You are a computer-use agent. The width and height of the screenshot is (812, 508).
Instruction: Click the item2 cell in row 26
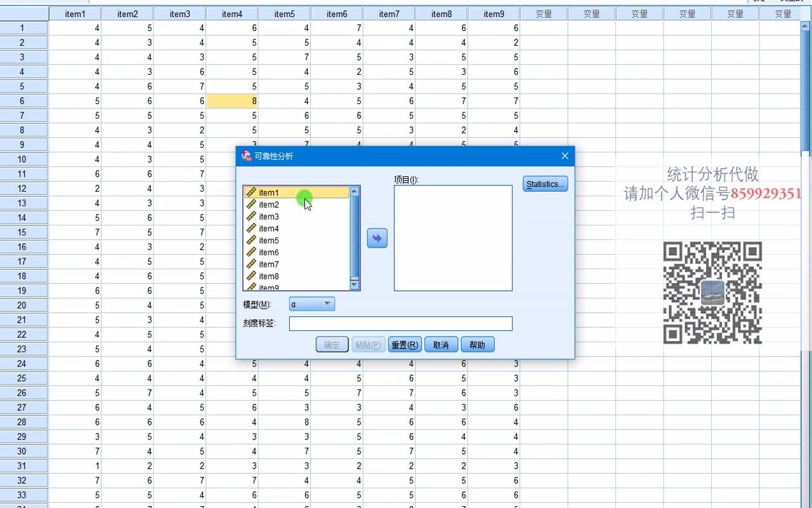(x=127, y=393)
